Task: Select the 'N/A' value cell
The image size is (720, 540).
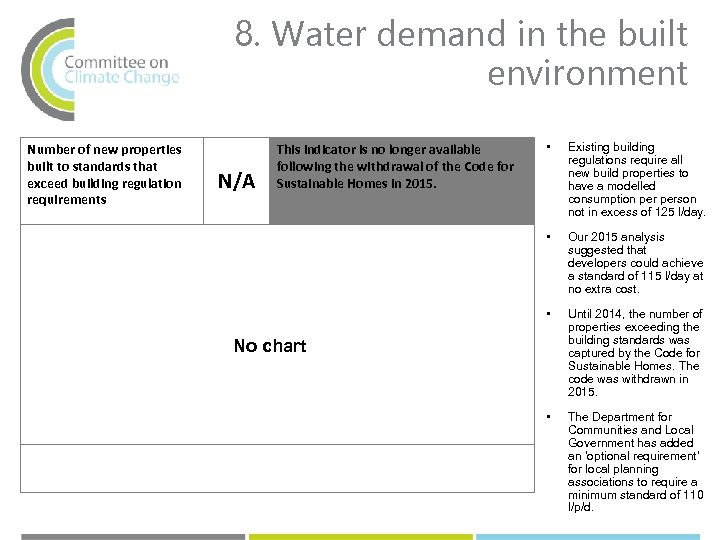Action: 236,181
